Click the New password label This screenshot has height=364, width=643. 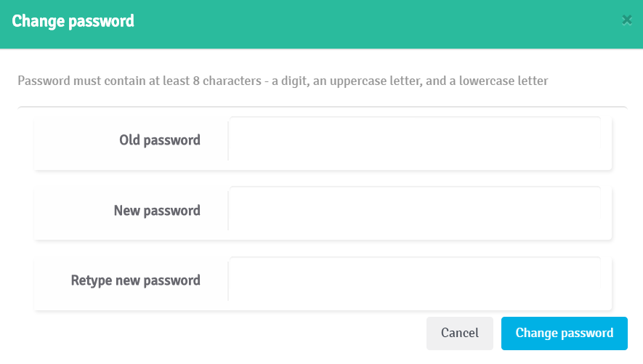[157, 211]
